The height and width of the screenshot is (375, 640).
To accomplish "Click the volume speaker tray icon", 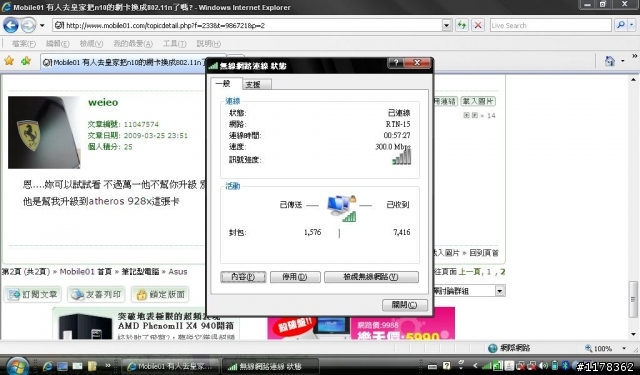I will click(543, 366).
